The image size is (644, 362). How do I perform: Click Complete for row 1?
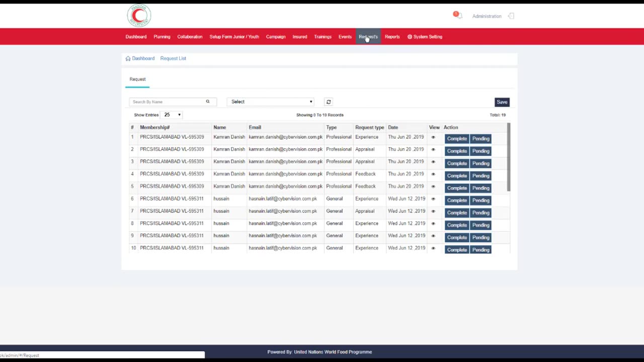pos(457,139)
